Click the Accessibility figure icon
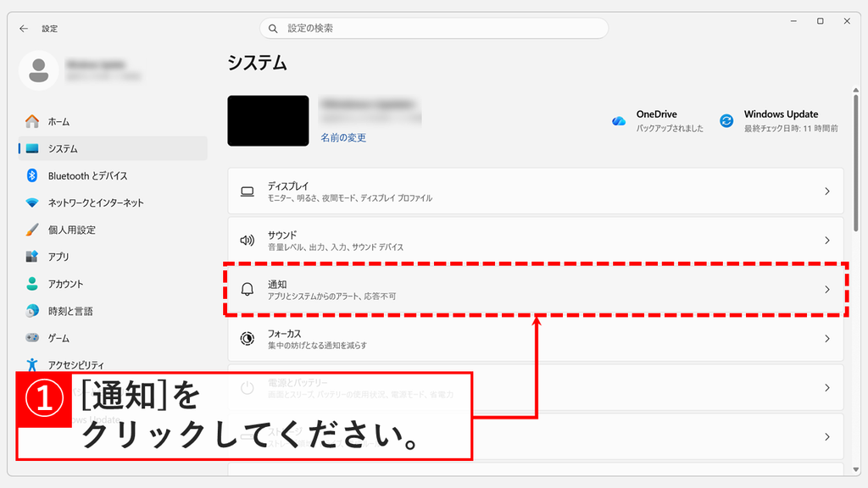 (32, 364)
